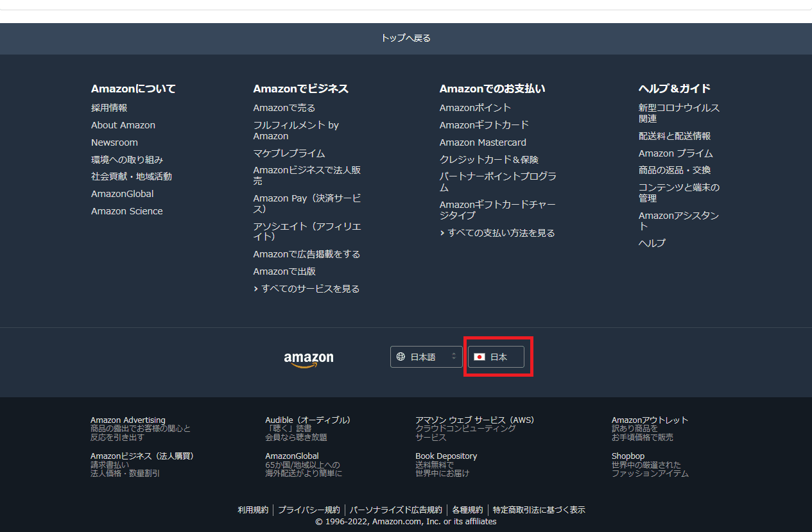Open 利用規約 link
Image resolution: width=812 pixels, height=532 pixels.
coord(253,510)
